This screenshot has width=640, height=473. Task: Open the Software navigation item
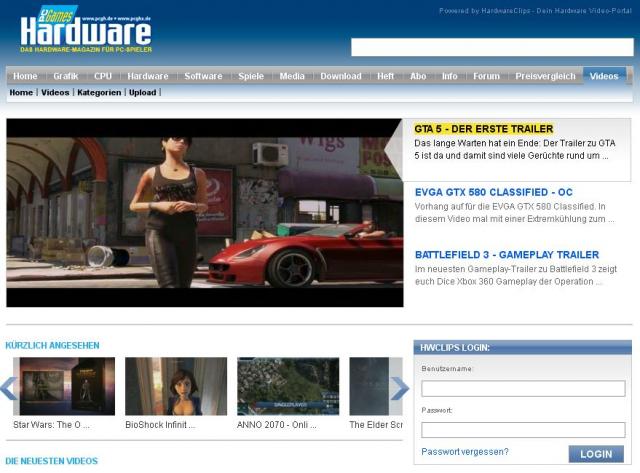203,76
